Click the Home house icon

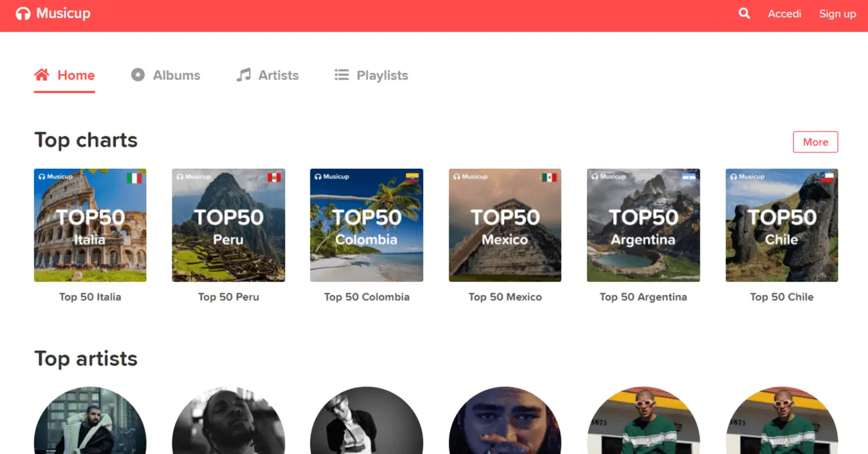[x=41, y=75]
